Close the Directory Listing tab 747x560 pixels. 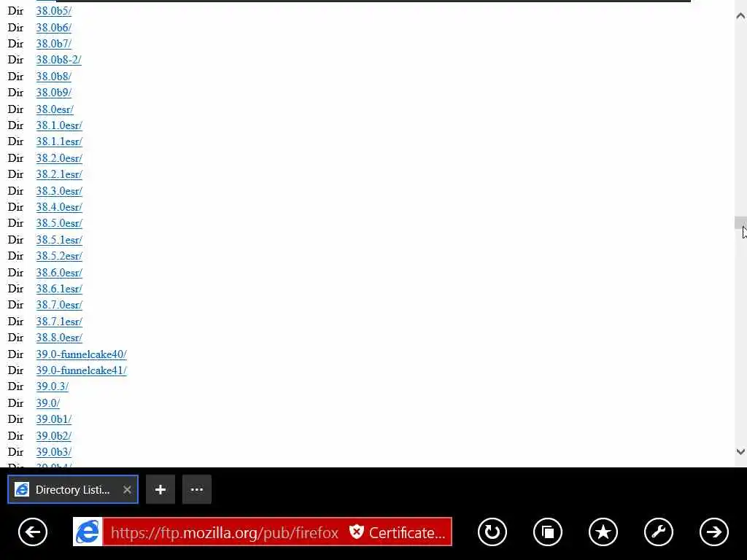point(127,489)
